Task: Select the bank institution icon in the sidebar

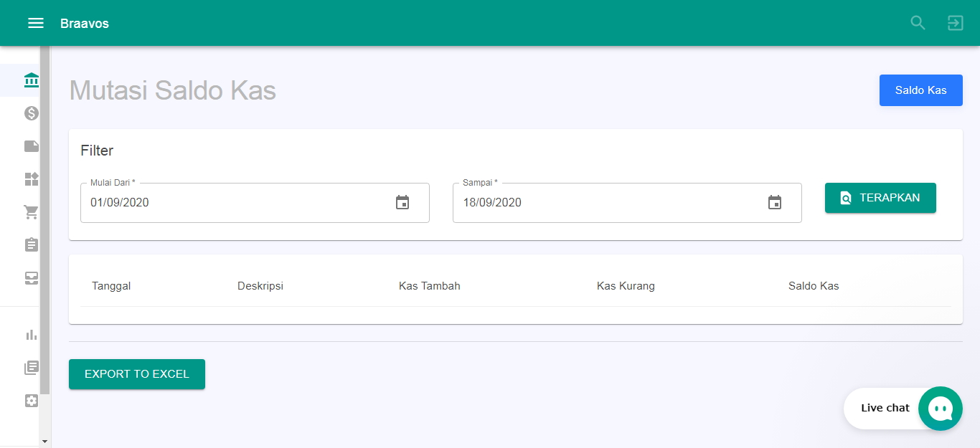Action: (x=31, y=80)
